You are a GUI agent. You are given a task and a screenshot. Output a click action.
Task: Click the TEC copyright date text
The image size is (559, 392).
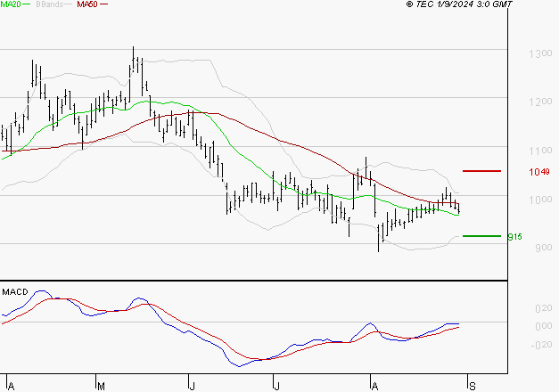[x=459, y=4]
